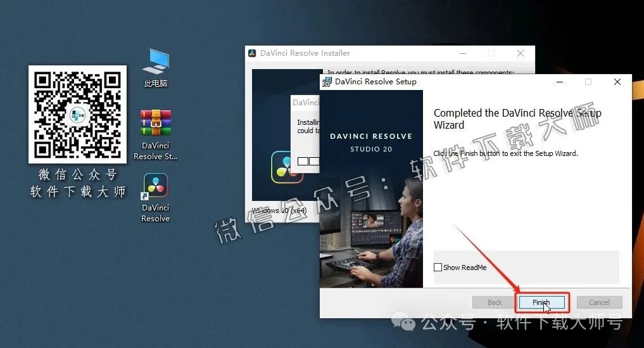Image resolution: width=644 pixels, height=348 pixels.
Task: Click the greyed-out Back button
Action: [x=495, y=302]
